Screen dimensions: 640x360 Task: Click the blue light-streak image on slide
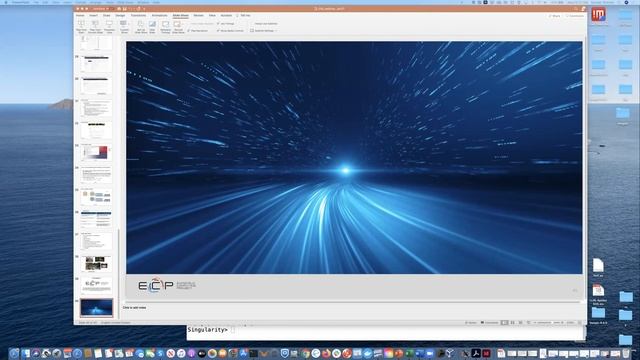tap(354, 158)
